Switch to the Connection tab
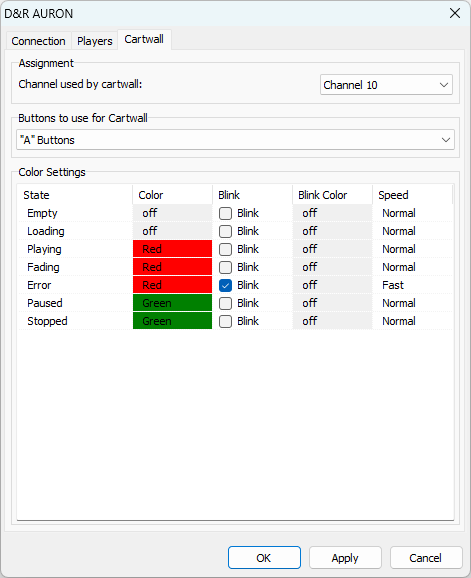471x578 pixels. click(x=38, y=41)
